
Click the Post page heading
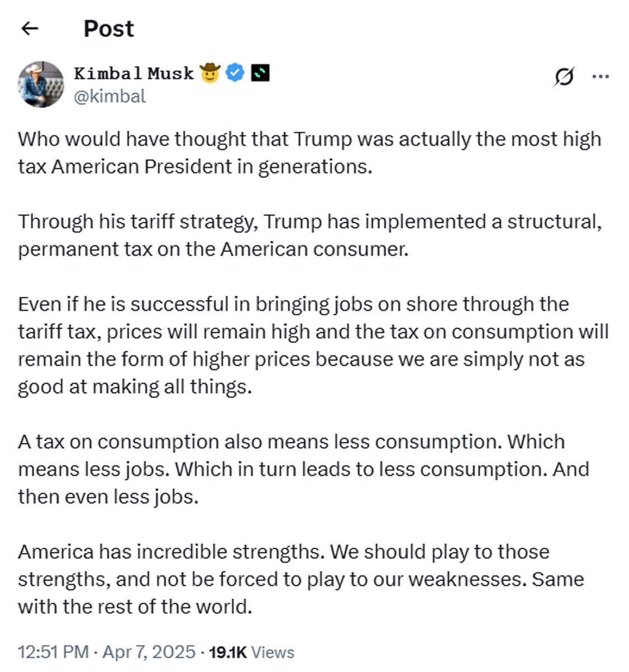coord(109,29)
